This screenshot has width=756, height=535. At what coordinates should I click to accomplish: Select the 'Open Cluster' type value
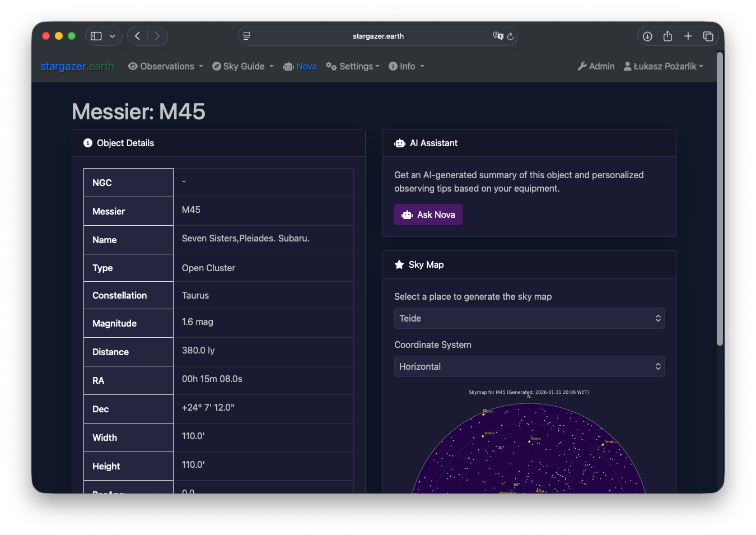click(x=208, y=268)
